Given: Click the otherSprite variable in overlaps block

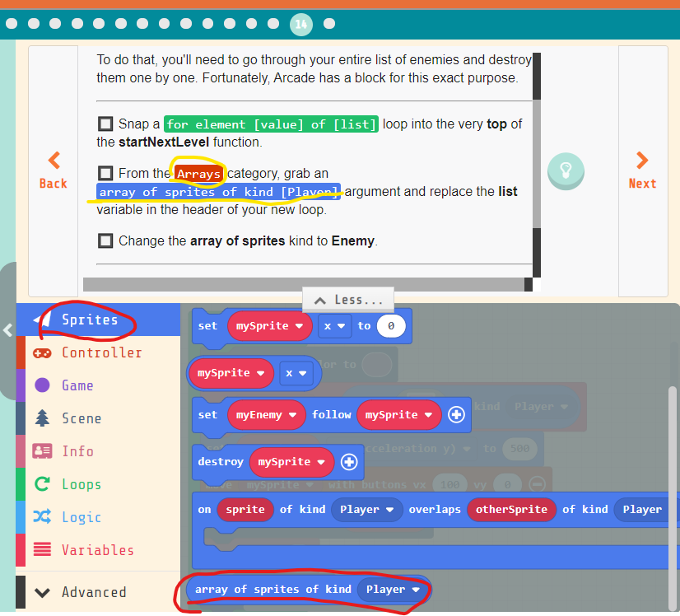Looking at the screenshot, I should tap(512, 509).
